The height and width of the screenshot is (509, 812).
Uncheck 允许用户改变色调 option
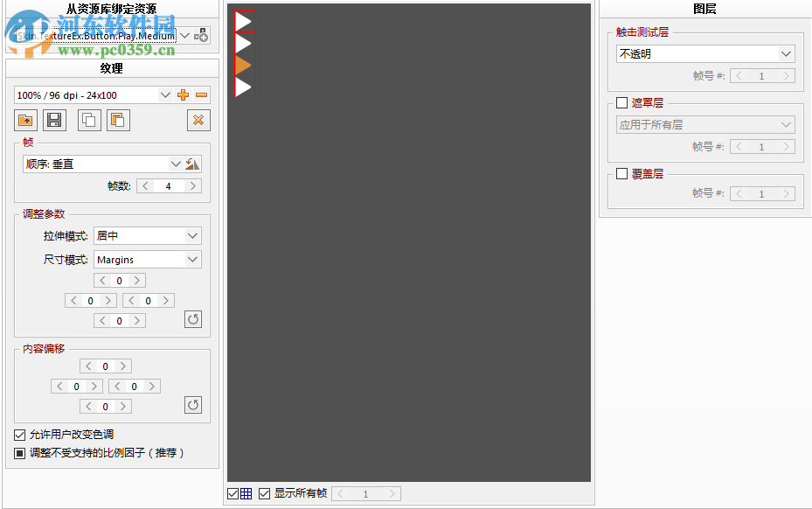coord(19,434)
